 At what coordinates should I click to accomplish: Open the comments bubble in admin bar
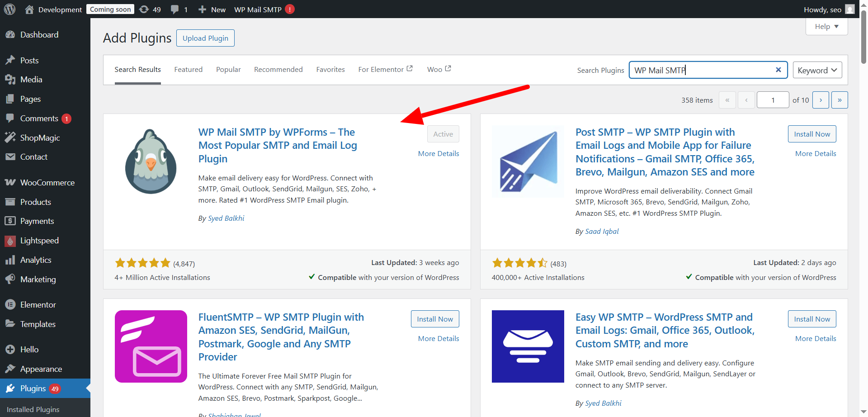point(175,9)
